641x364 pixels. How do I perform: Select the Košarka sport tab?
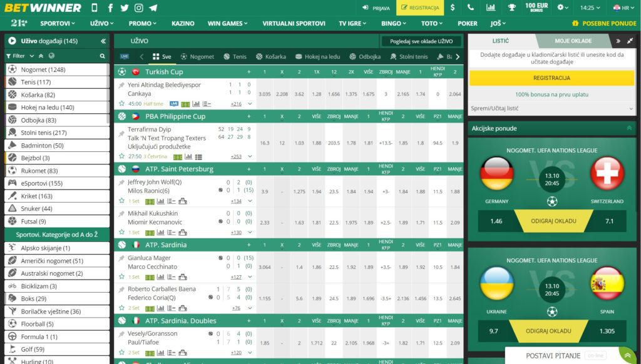click(x=270, y=57)
